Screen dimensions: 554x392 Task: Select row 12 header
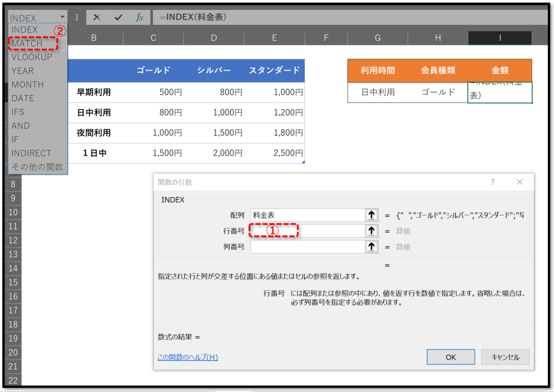[x=13, y=240]
